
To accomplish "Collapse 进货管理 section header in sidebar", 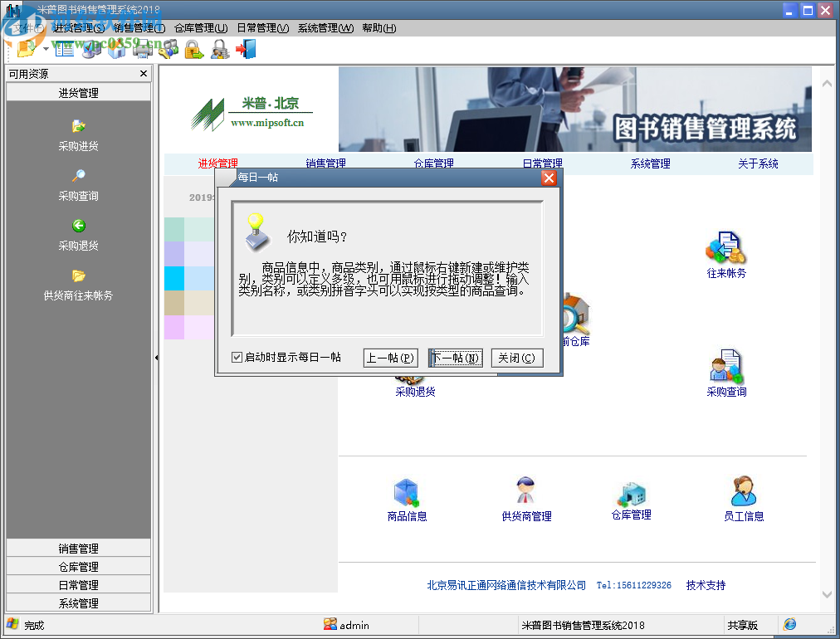I will tap(79, 93).
